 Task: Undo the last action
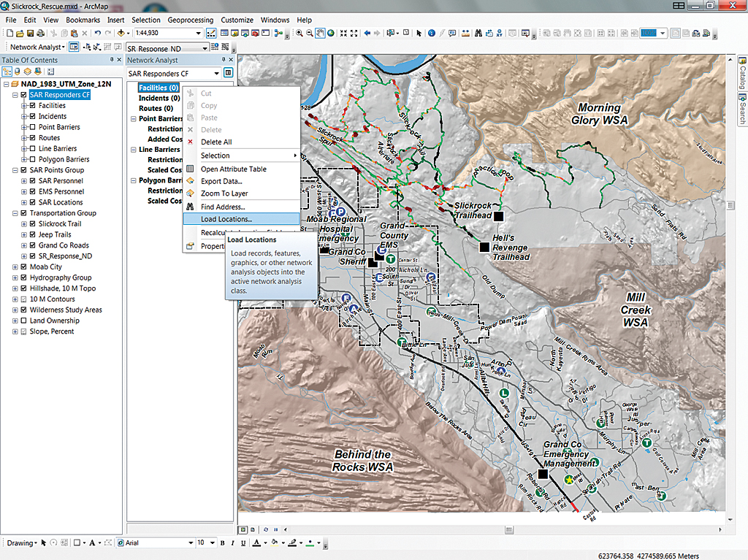pyautogui.click(x=98, y=34)
